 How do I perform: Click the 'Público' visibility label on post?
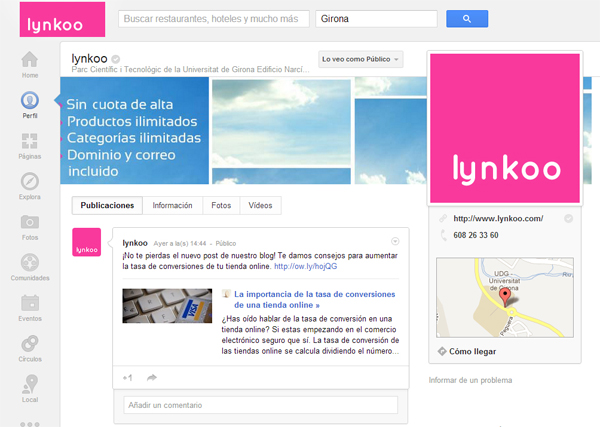[x=226, y=243]
